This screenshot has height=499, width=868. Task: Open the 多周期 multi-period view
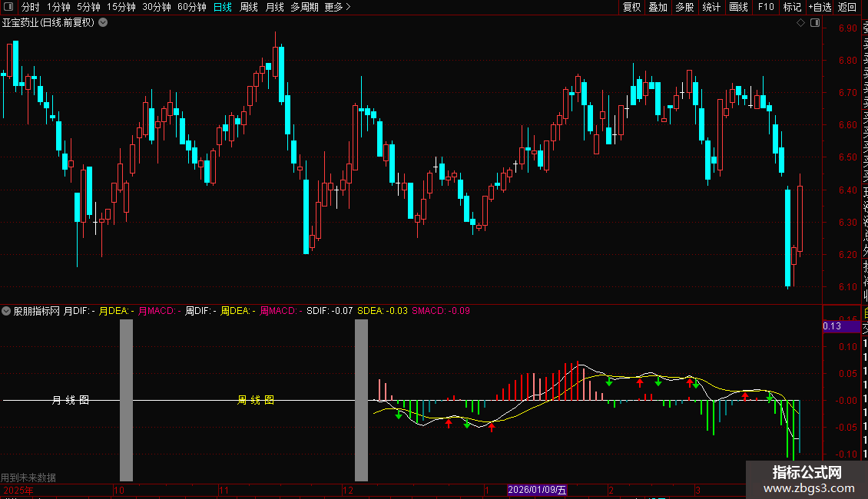(x=304, y=7)
